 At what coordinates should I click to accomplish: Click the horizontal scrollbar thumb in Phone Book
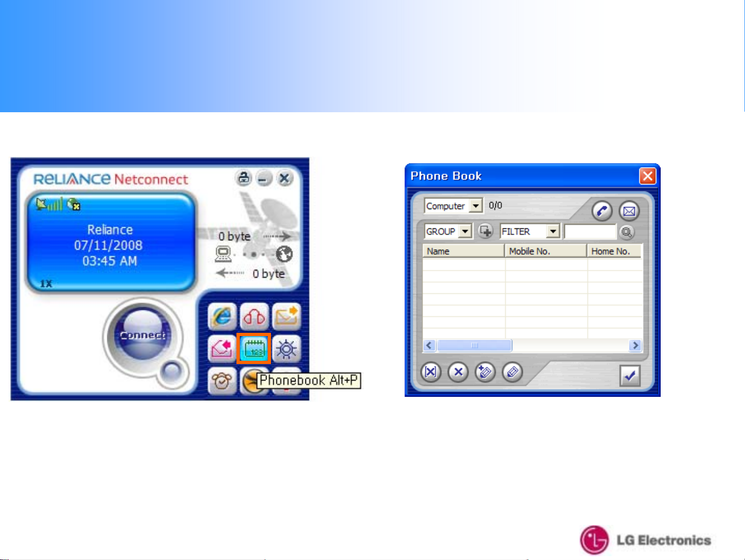(475, 345)
